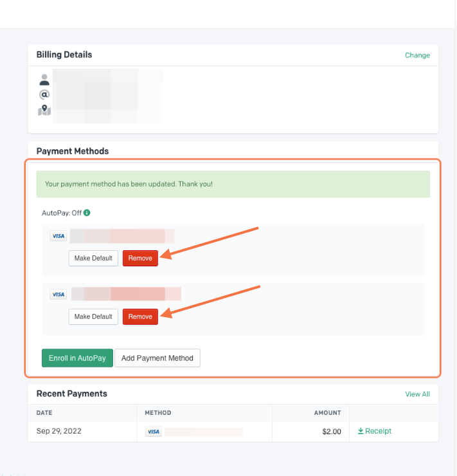Open View All recent payments
Screen dimensions: 457x476
[x=417, y=394]
